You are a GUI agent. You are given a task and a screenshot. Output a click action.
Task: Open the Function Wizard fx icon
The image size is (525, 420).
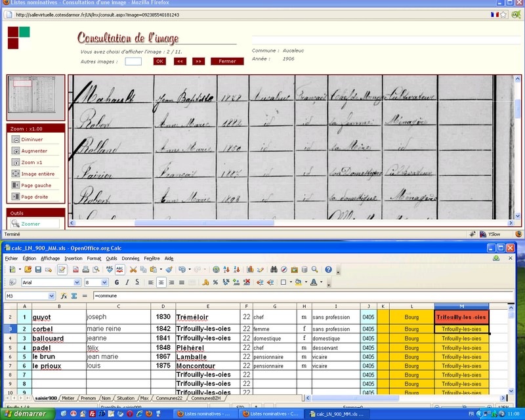point(64,296)
